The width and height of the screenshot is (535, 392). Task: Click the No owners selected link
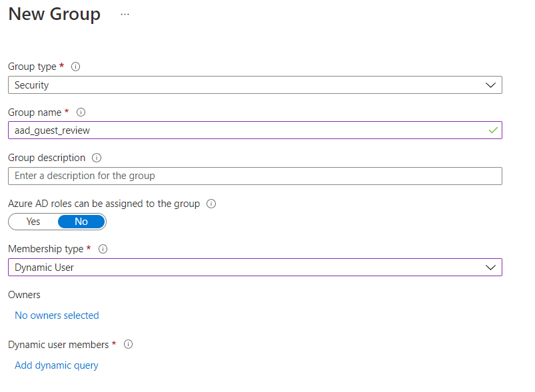tap(57, 315)
